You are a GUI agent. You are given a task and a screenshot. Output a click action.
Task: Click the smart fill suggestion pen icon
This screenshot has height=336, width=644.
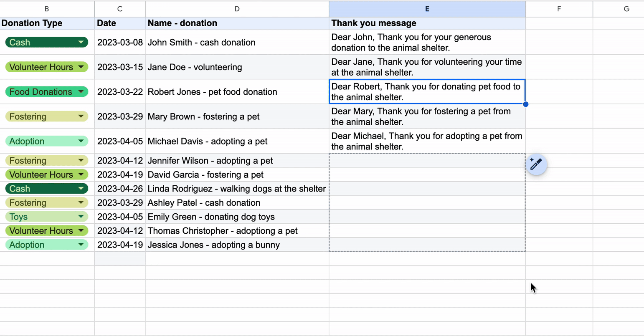[x=536, y=164]
